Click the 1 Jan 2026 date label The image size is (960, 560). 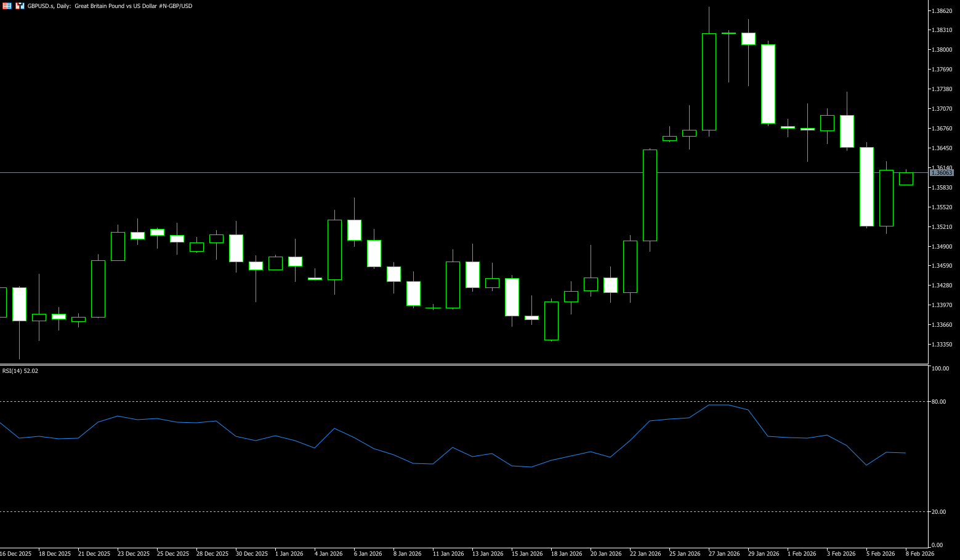(x=289, y=554)
